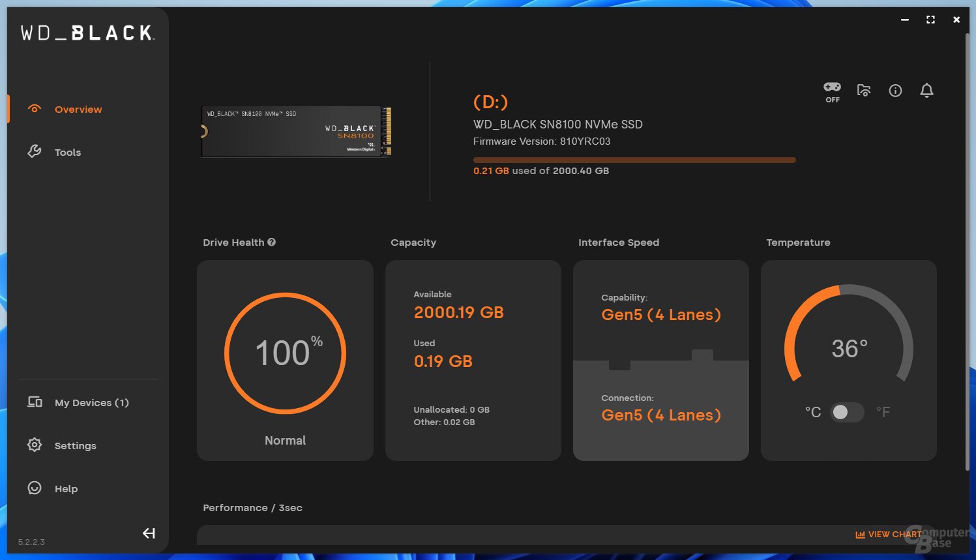The height and width of the screenshot is (560, 976).
Task: Open the Tools section
Action: pyautogui.click(x=68, y=153)
